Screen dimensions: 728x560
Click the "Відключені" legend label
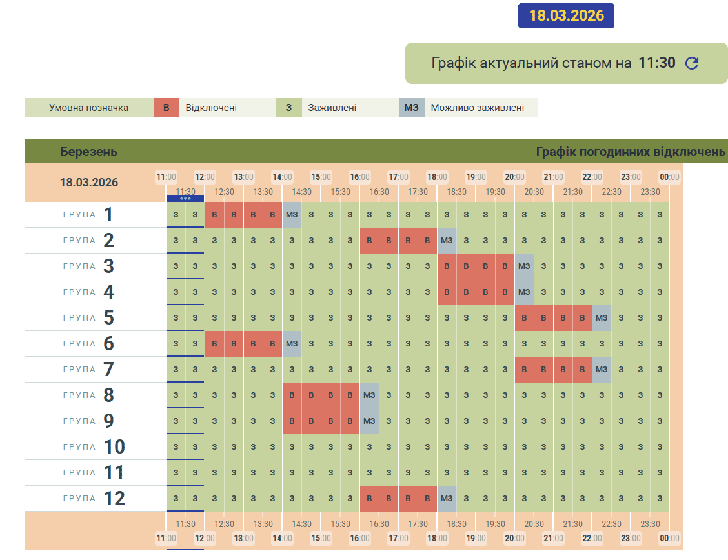pyautogui.click(x=211, y=108)
